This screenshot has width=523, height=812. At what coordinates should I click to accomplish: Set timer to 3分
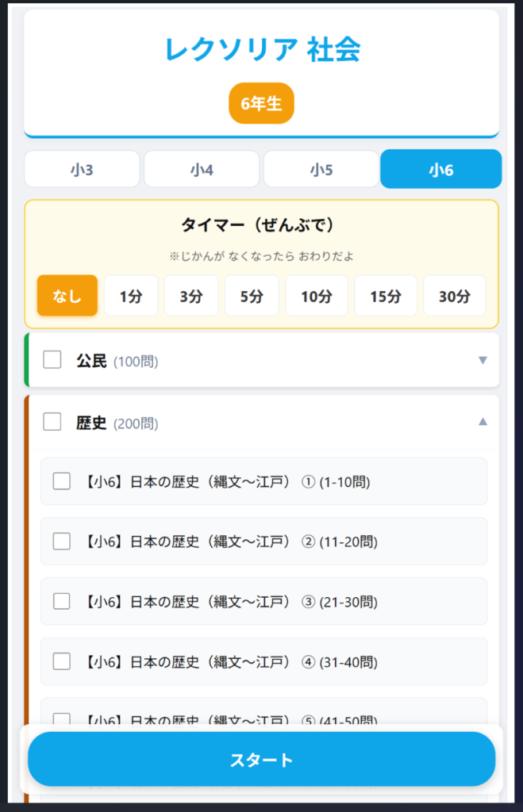coord(191,297)
